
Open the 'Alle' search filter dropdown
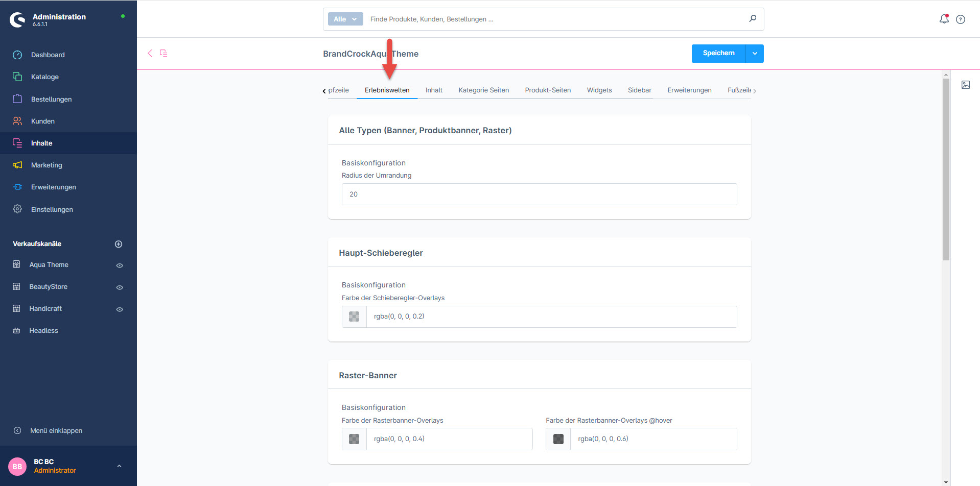pos(345,19)
